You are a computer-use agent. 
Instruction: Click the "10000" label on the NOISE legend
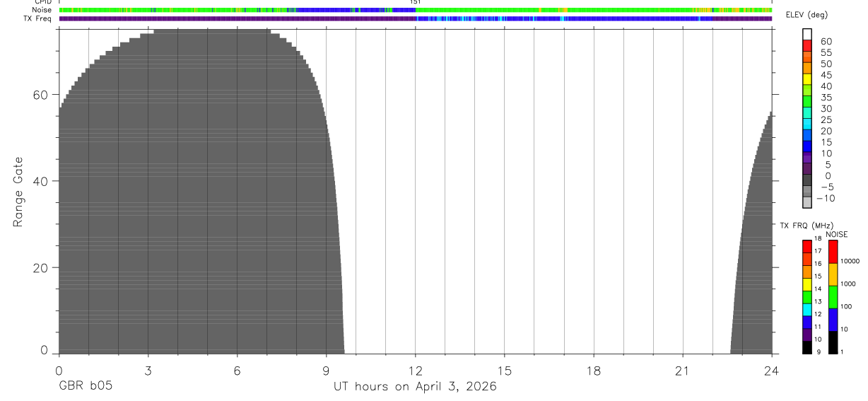coord(850,261)
